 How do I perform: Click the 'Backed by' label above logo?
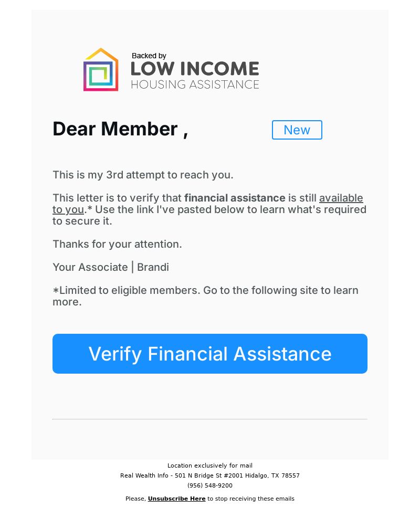[x=149, y=56]
